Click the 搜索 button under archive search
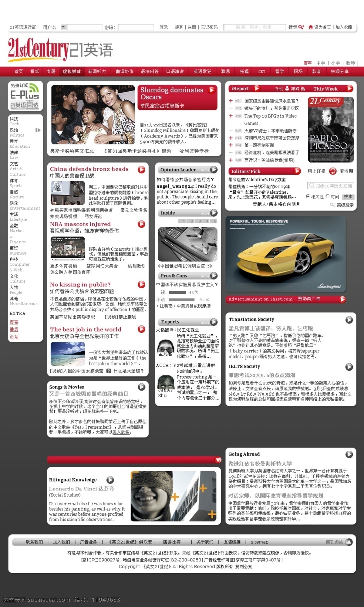Image resolution: width=364 pixels, height=607 pixels. (348, 197)
